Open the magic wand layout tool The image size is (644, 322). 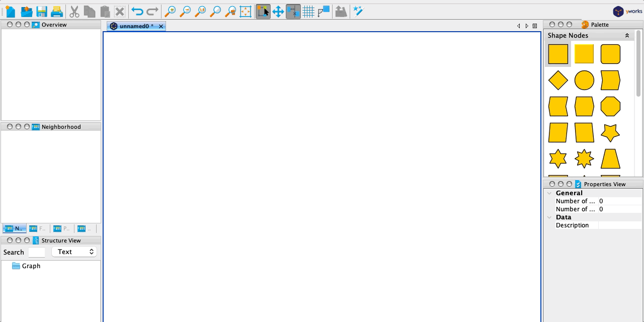pyautogui.click(x=358, y=11)
